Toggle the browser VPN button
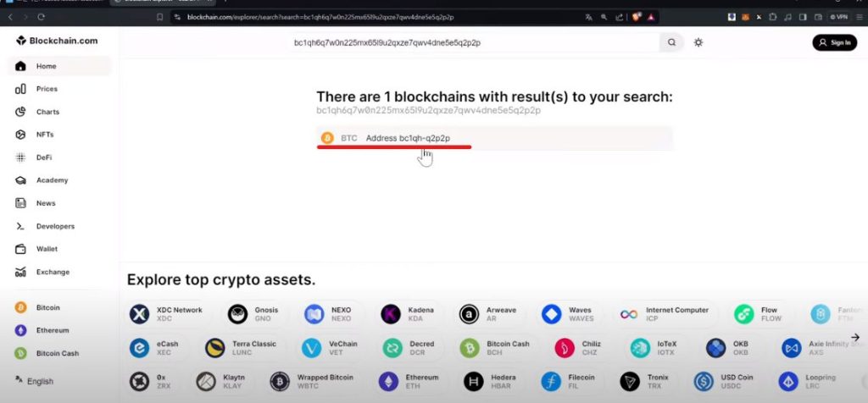Screen dimensions: 868x403 point(838,17)
